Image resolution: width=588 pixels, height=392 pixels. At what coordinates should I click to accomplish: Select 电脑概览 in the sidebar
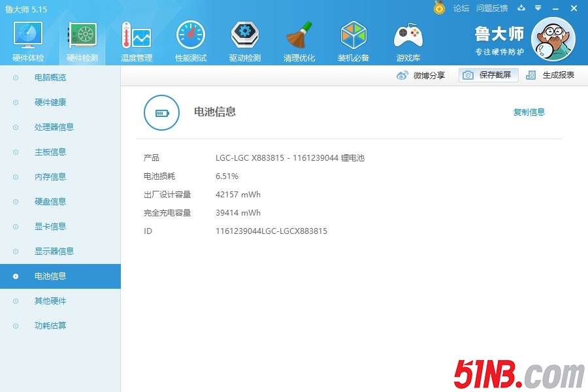pos(50,78)
